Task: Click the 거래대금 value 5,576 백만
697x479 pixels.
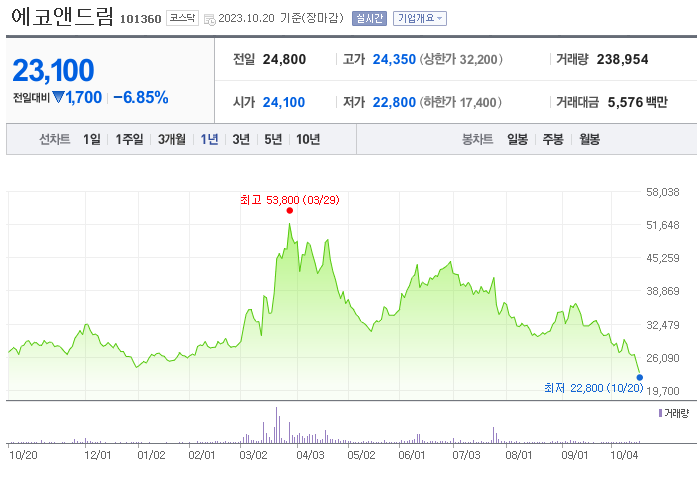Action: (x=637, y=103)
